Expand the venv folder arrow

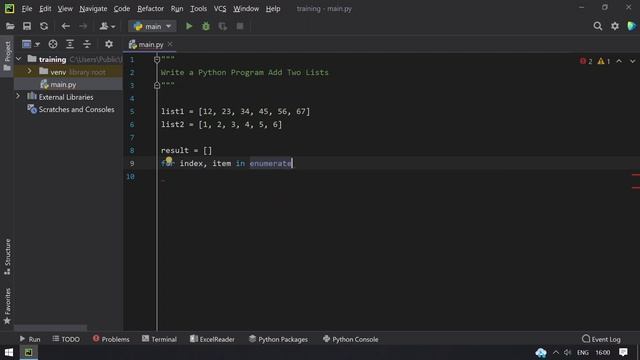pyautogui.click(x=29, y=71)
